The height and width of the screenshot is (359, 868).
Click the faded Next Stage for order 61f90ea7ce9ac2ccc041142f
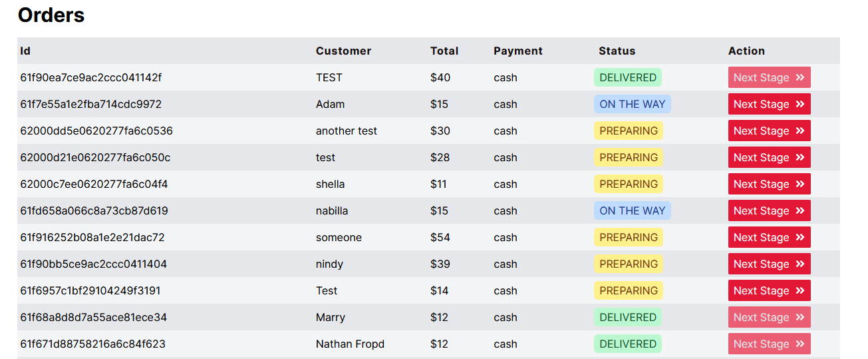pos(769,77)
